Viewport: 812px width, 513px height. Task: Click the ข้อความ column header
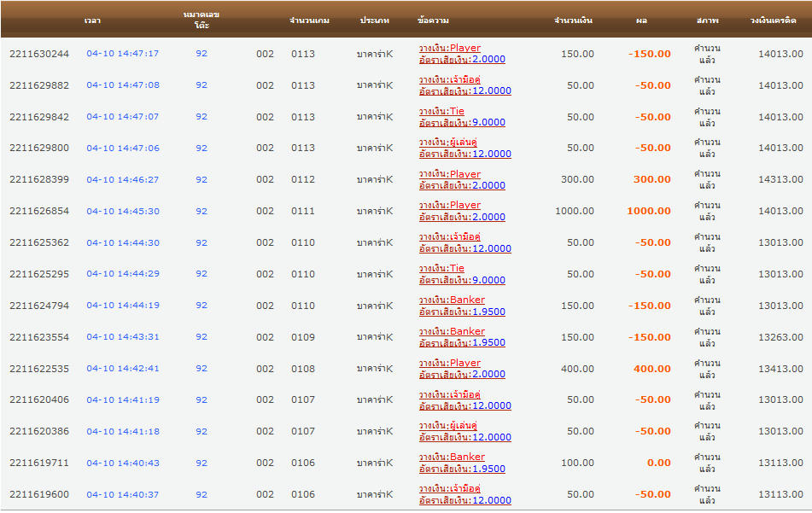[x=434, y=20]
